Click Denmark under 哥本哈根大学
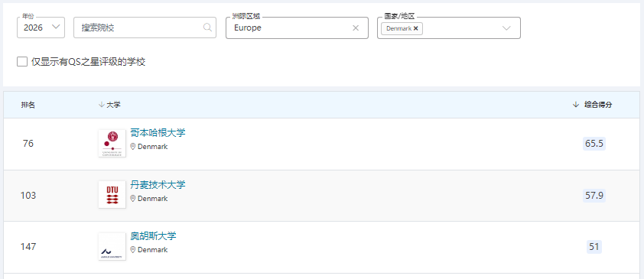644x279 pixels. click(152, 147)
